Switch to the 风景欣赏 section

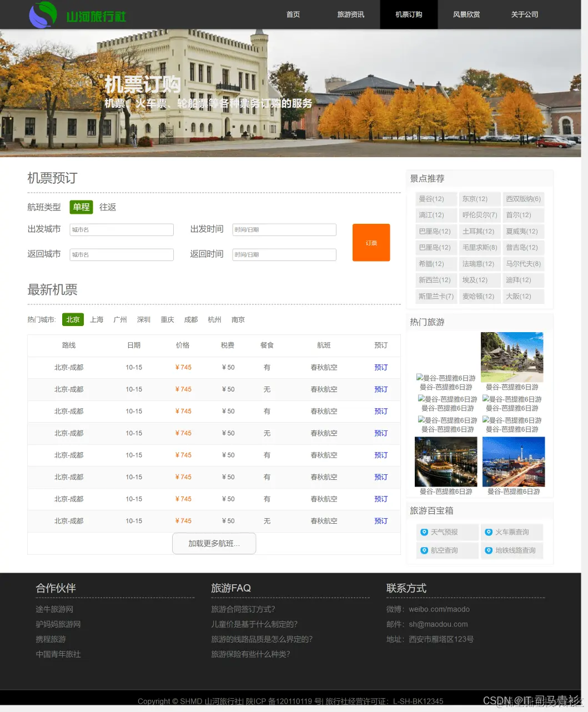[x=466, y=14]
